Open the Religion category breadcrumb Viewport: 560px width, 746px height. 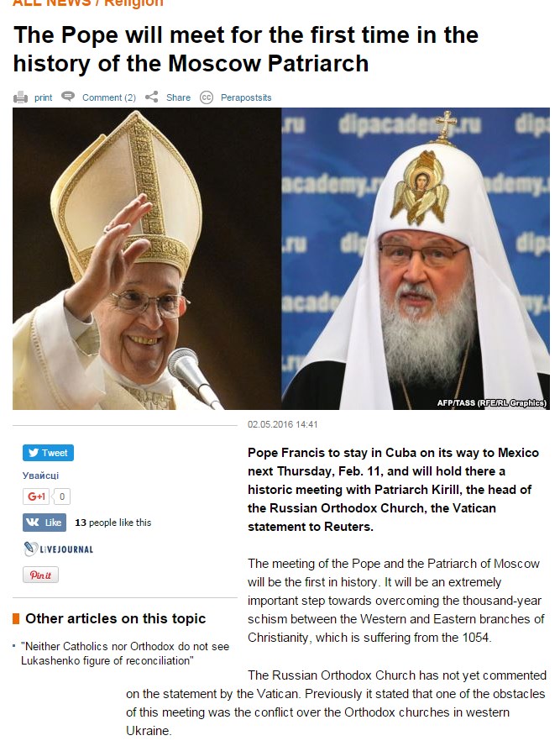point(133,3)
